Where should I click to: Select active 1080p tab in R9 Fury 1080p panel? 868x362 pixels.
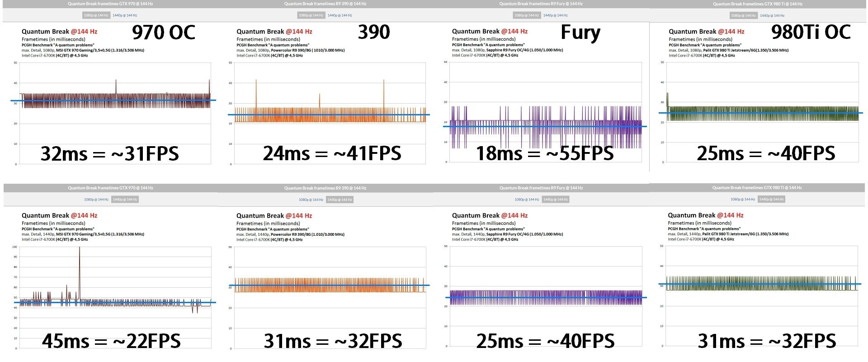click(x=527, y=15)
